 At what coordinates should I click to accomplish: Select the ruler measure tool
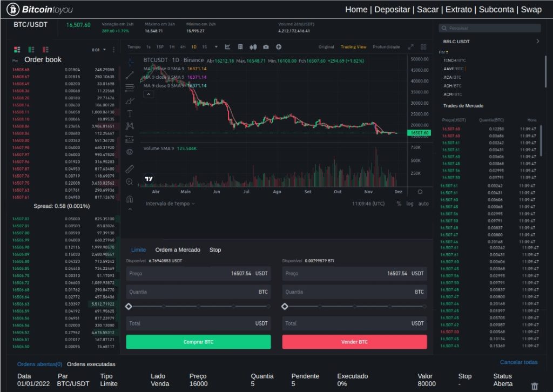130,169
